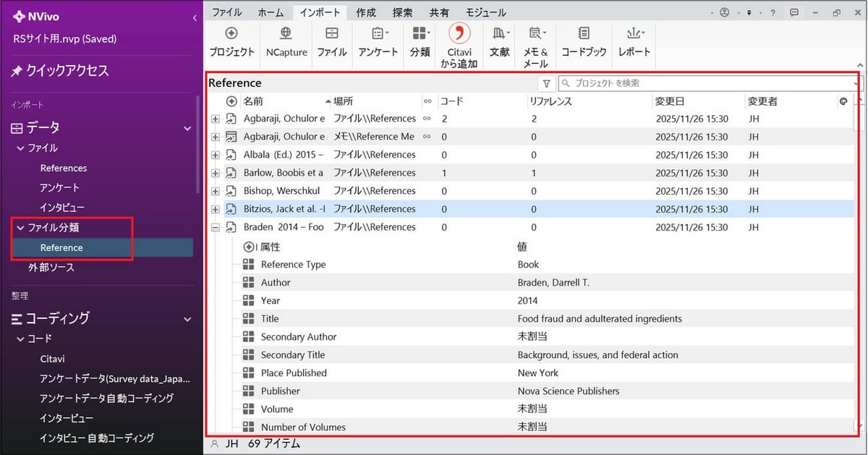This screenshot has height=455, width=868.
Task: Open the 探索 ribbon tab
Action: [402, 12]
